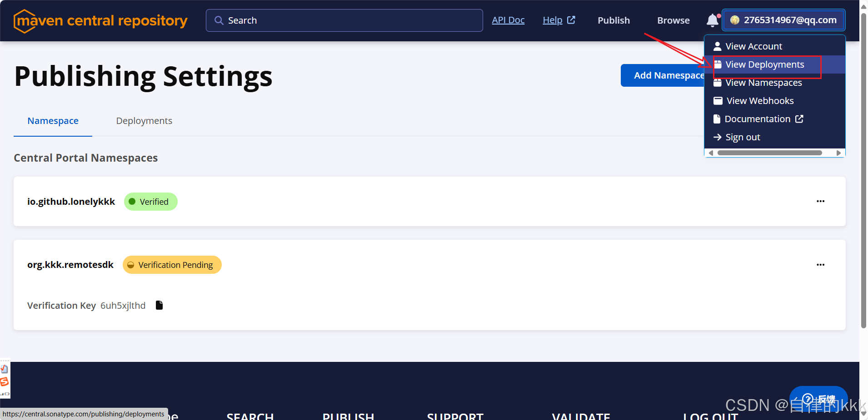Click the org.kkk.remotesdk namespace name

click(x=70, y=265)
